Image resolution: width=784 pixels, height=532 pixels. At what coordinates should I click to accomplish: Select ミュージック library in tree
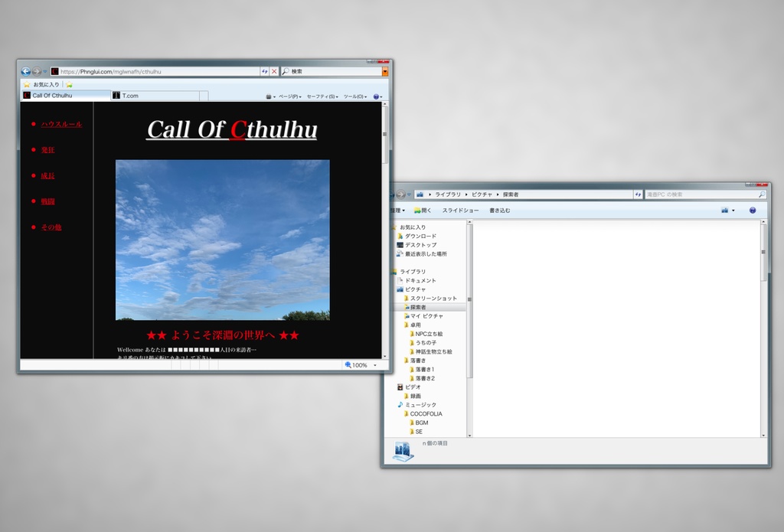coord(416,405)
